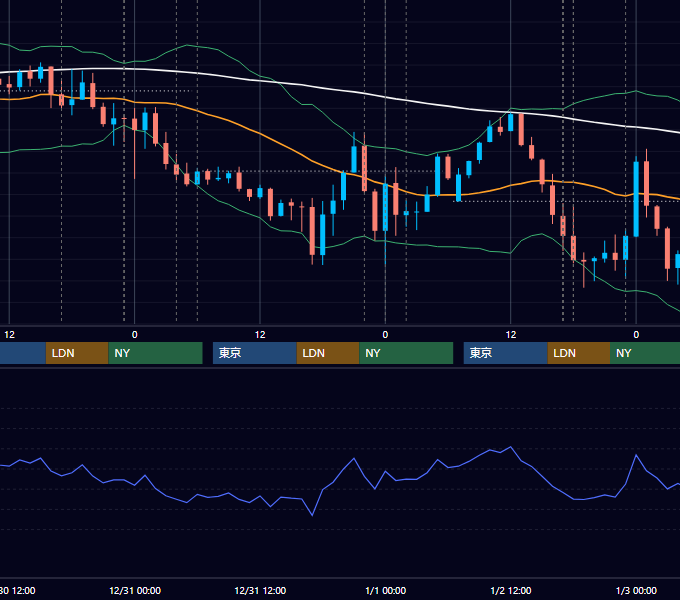This screenshot has height=600, width=680.
Task: Click the 東京 session block on 12/31
Action: [255, 353]
